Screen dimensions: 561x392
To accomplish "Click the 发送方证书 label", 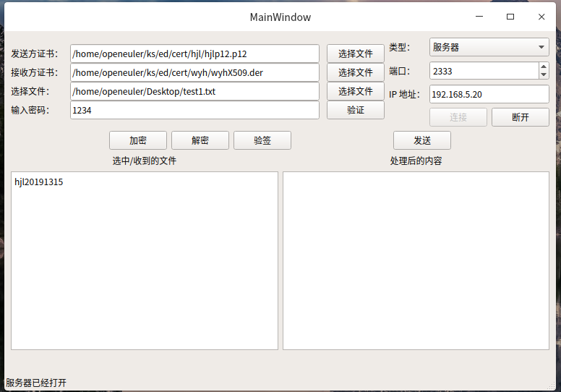I will click(35, 54).
